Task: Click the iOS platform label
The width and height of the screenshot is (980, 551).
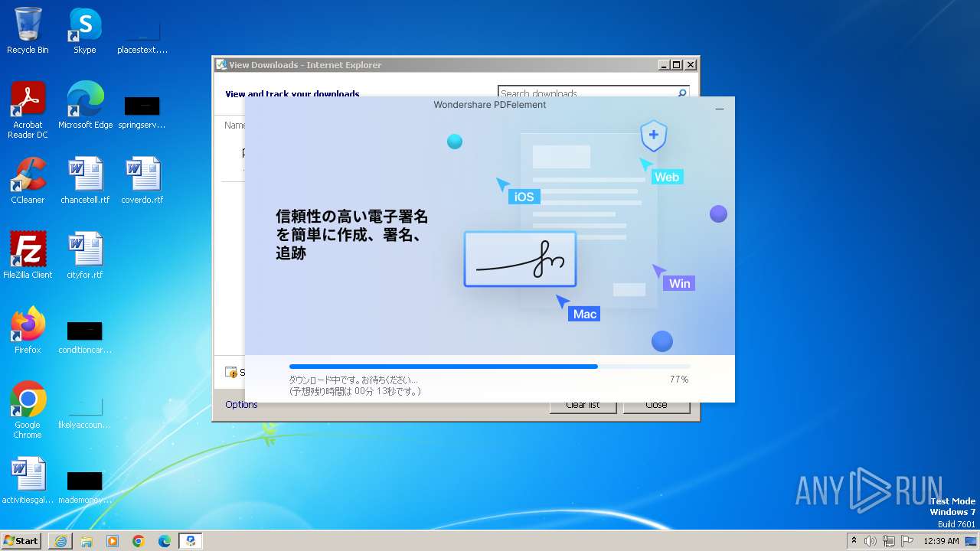Action: tap(524, 197)
